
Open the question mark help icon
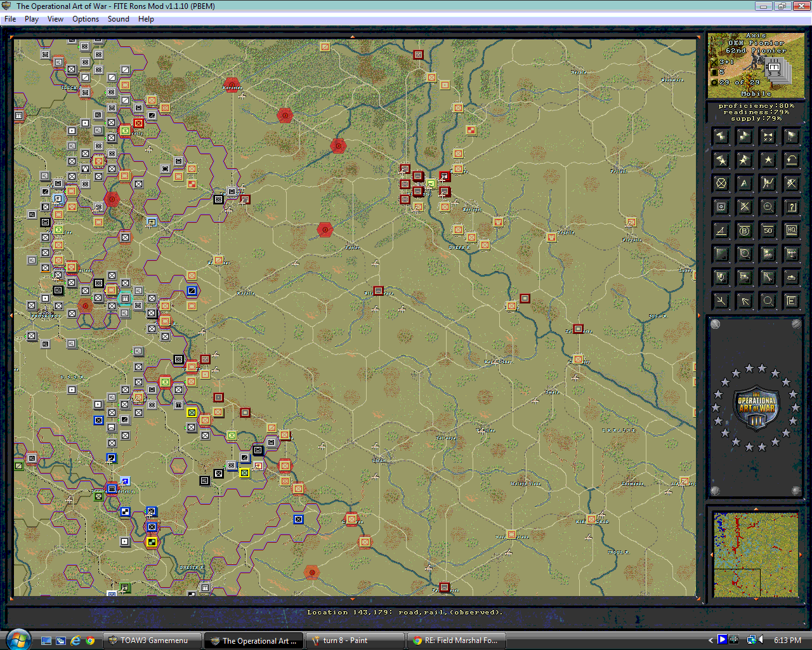(791, 207)
